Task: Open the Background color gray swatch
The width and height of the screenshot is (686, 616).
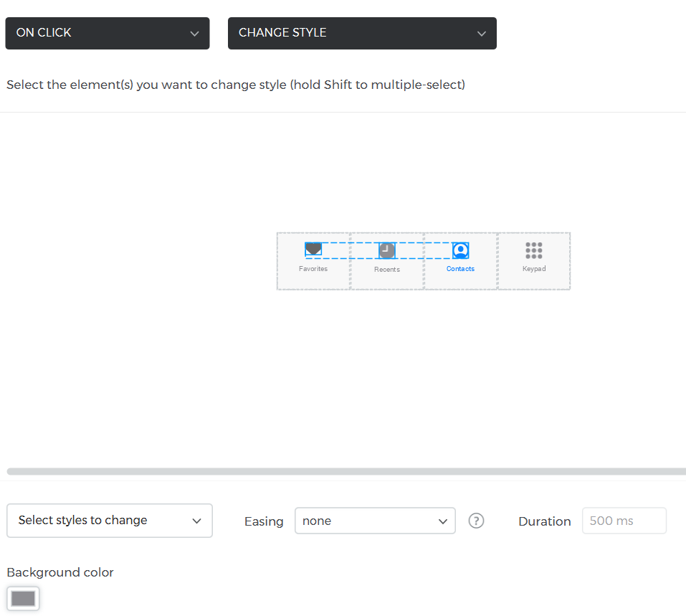Action: pyautogui.click(x=23, y=599)
